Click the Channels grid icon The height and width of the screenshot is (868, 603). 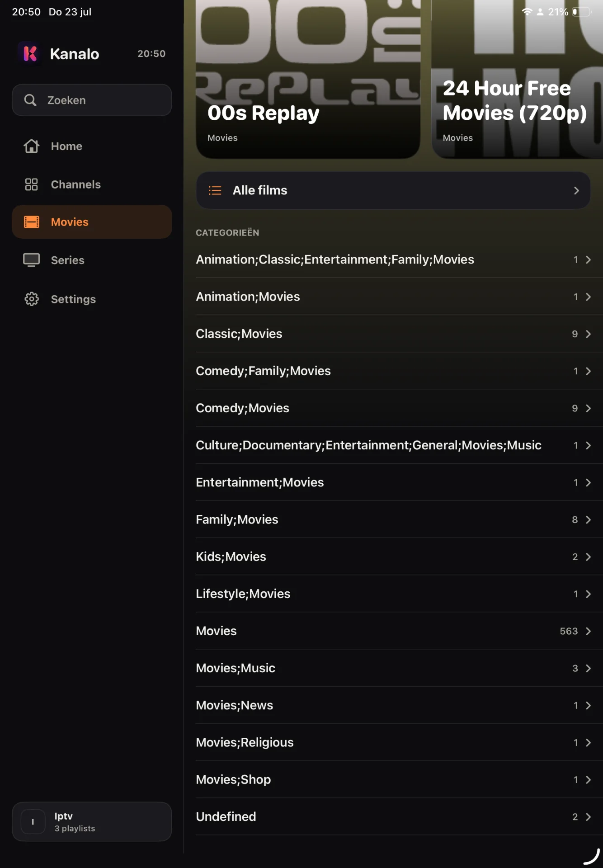(31, 184)
